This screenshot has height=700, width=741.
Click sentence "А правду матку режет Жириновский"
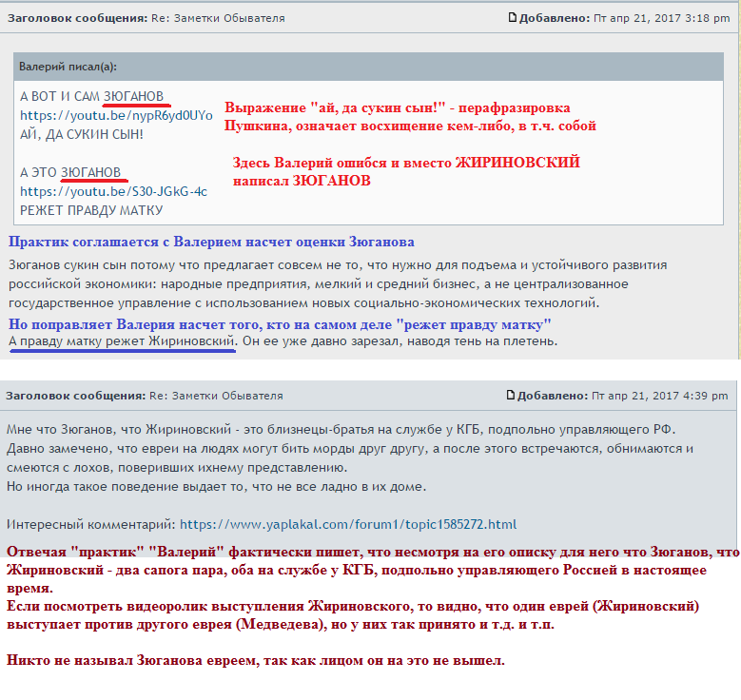tap(122, 340)
